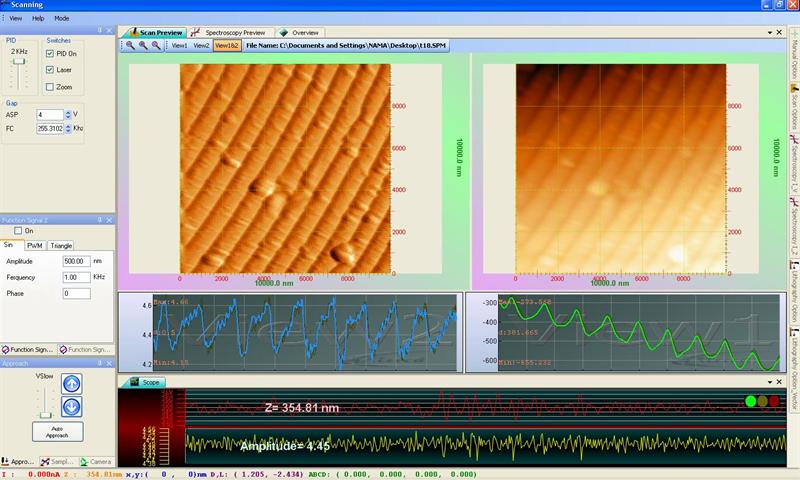Viewport: 800px width, 480px height.
Task: Click the ASP value spinner arrows
Action: (x=68, y=115)
